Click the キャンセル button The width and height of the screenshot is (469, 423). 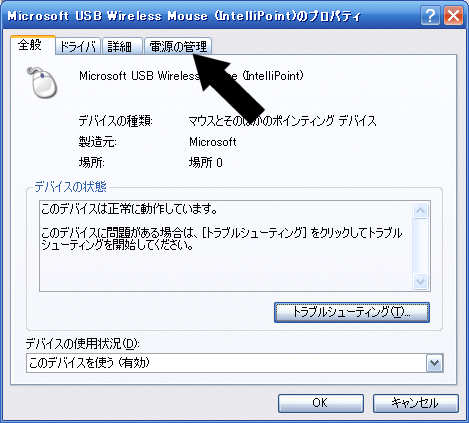415,403
